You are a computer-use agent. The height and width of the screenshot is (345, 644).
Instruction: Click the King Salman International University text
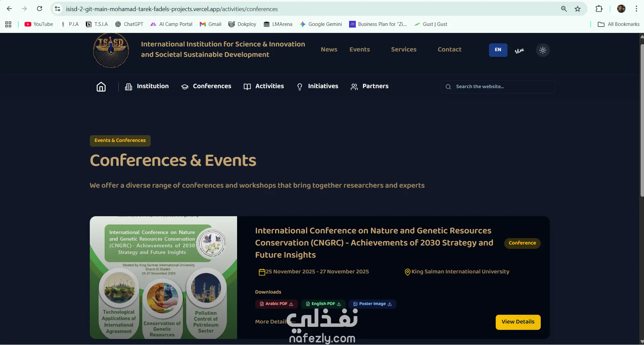[x=460, y=272]
